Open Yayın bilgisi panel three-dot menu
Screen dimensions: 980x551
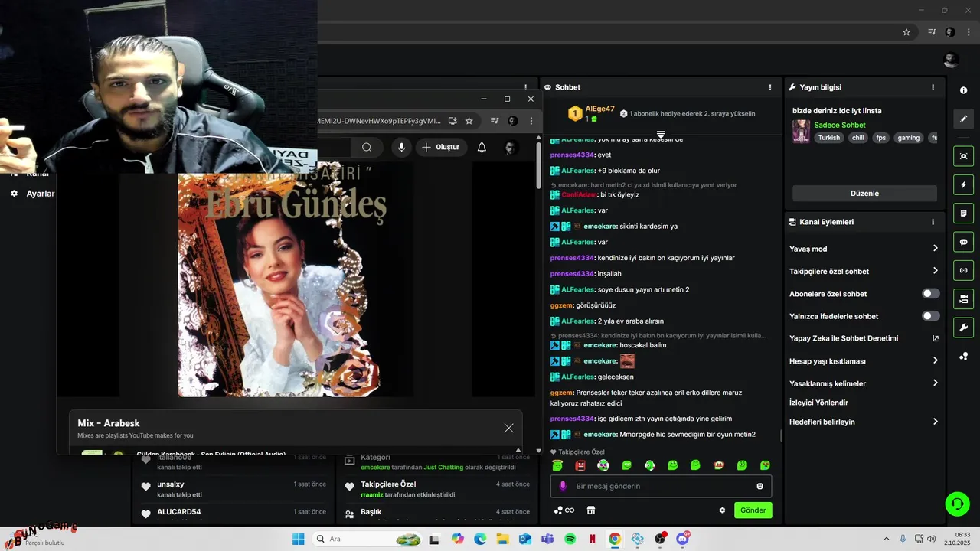pos(933,87)
